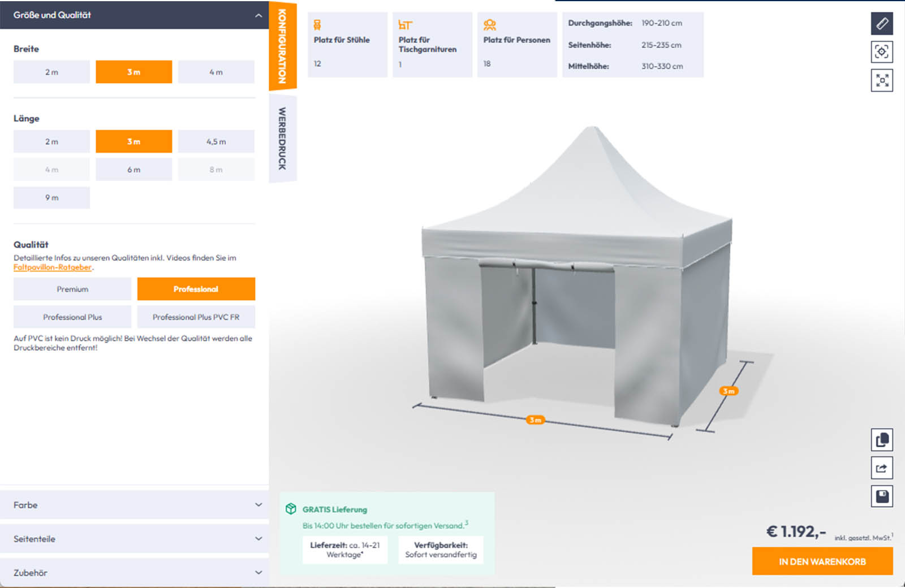
Task: Click the In den Warenkorb button
Action: coord(822,561)
